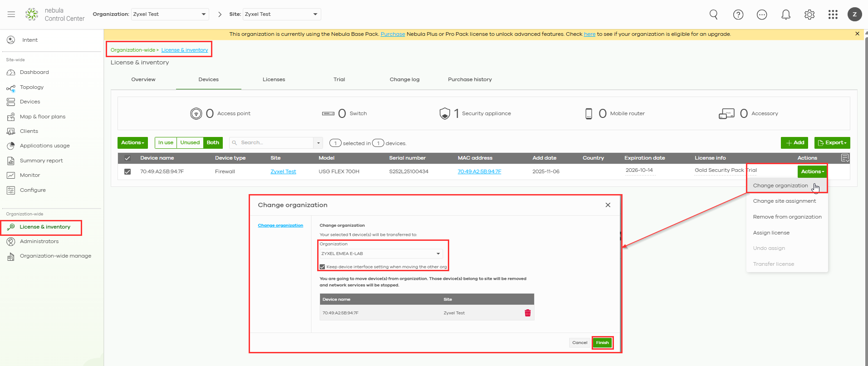Click the Map & floor plans icon
This screenshot has width=868, height=366.
(x=11, y=117)
